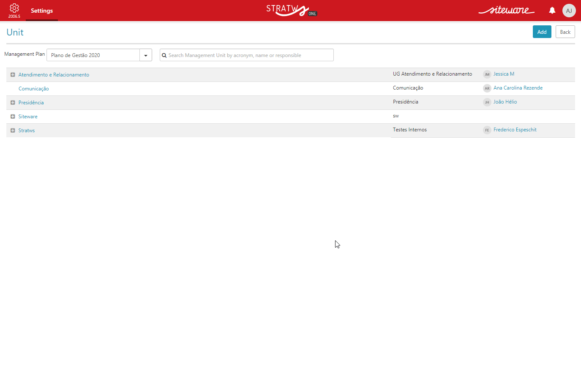The height and width of the screenshot is (392, 581).
Task: Open Jessica M responsible link
Action: tap(504, 74)
